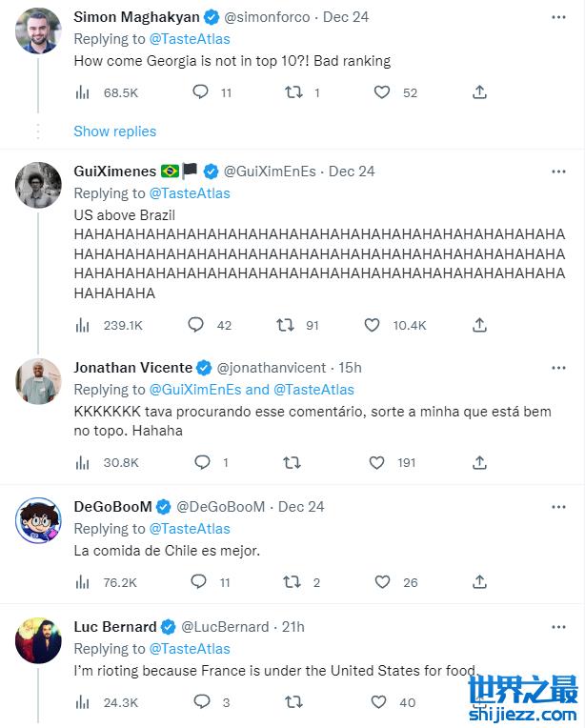Click GuiXimenes's profile avatar

(39, 185)
